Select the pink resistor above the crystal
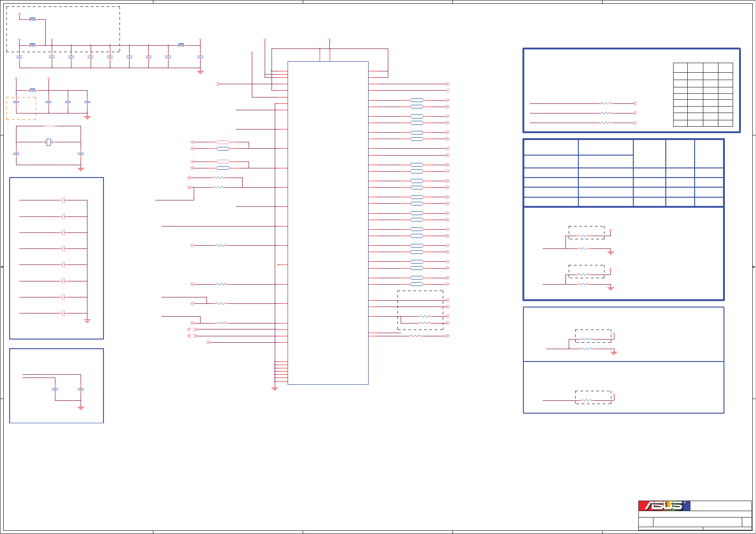Image resolution: width=756 pixels, height=534 pixels. [x=50, y=126]
